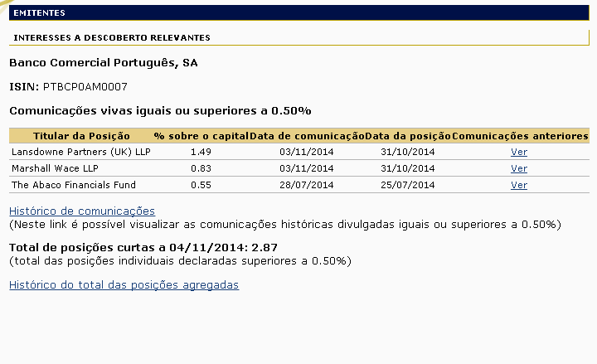Viewport: 597px width, 364px height.
Task: Click the ISIN code PTBCP0AM0007
Action: 85,87
